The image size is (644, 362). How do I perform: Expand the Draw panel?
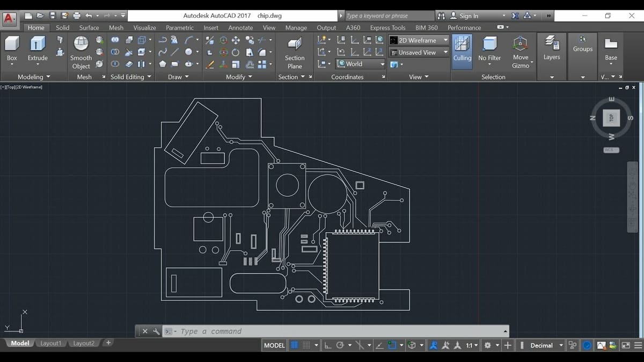tap(178, 77)
